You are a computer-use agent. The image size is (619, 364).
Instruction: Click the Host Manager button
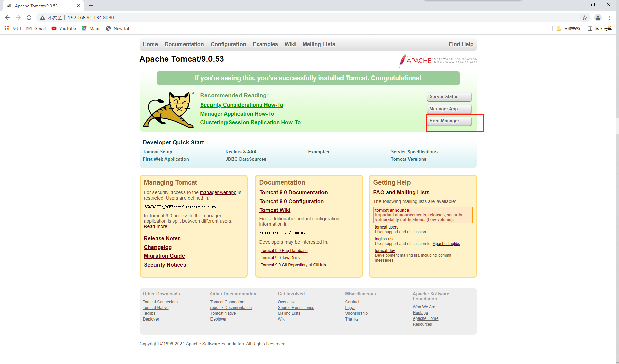click(x=449, y=121)
